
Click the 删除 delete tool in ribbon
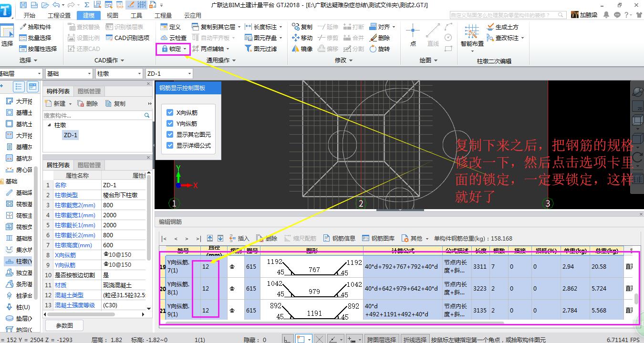(379, 38)
